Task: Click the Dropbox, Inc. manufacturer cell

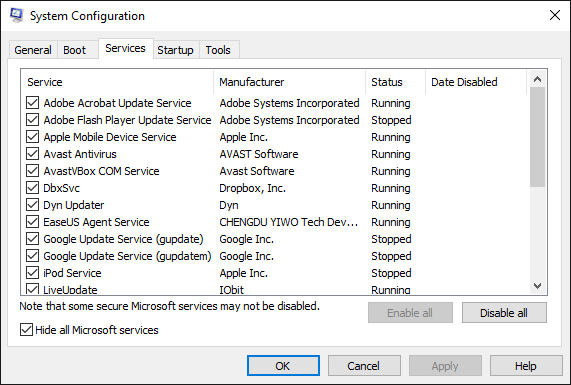Action: point(252,188)
